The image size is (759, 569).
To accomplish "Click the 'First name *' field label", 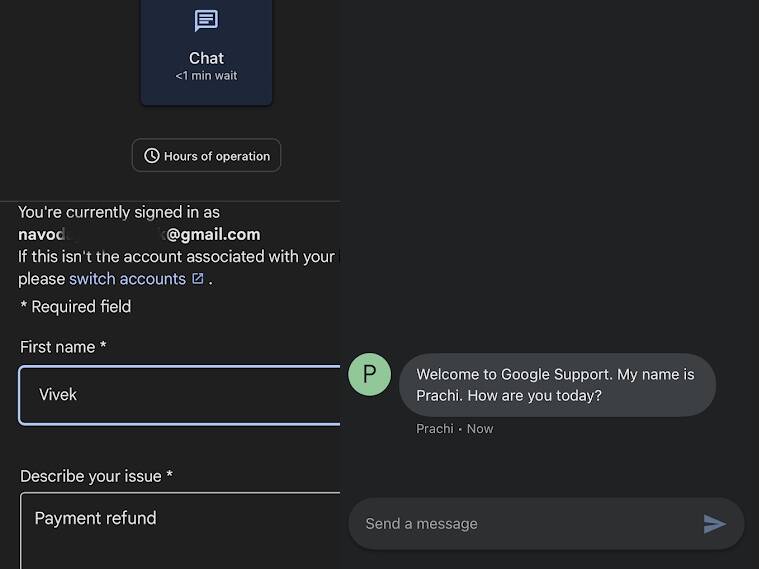I will [x=63, y=347].
